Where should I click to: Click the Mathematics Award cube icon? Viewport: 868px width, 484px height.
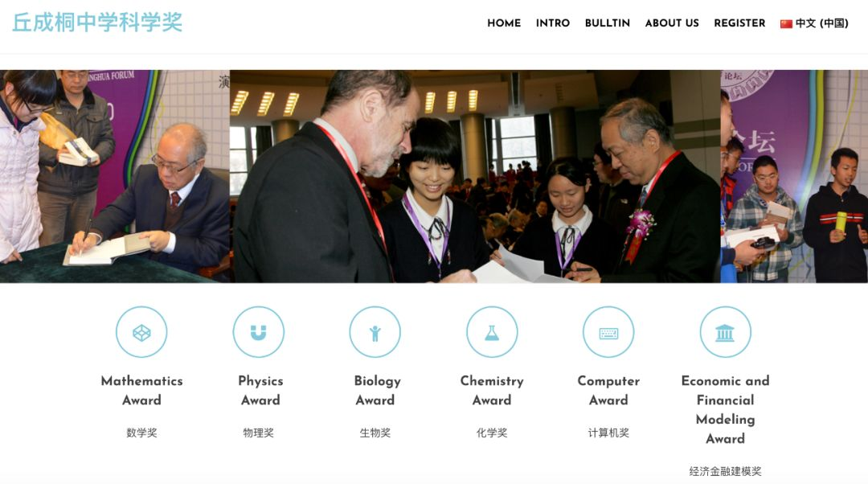click(x=141, y=332)
